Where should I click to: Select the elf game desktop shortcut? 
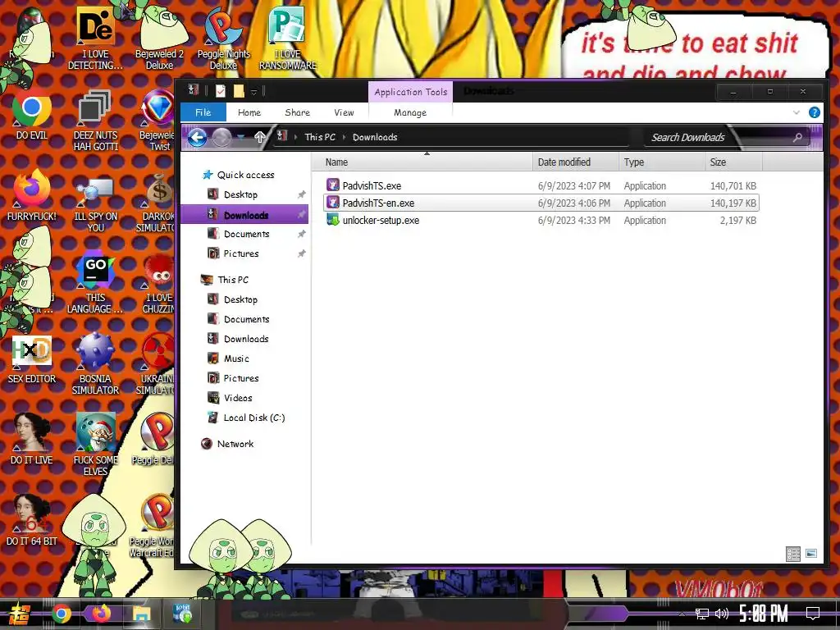click(95, 445)
